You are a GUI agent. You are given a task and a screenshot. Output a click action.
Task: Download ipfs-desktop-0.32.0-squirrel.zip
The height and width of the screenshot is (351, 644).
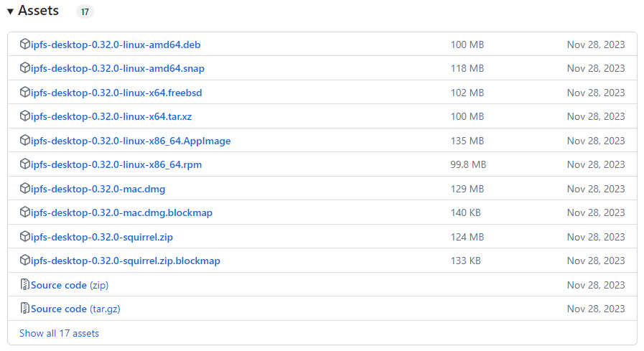coord(102,238)
